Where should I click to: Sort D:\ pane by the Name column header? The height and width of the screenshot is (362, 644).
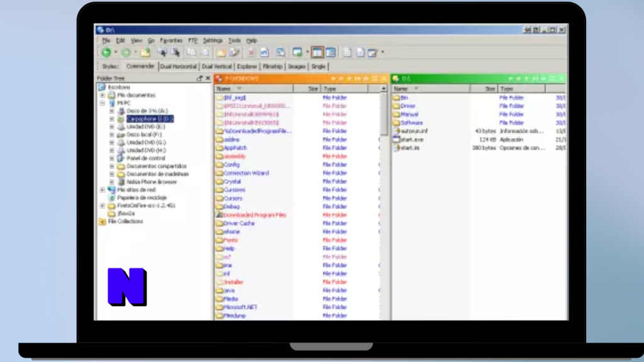[x=430, y=89]
